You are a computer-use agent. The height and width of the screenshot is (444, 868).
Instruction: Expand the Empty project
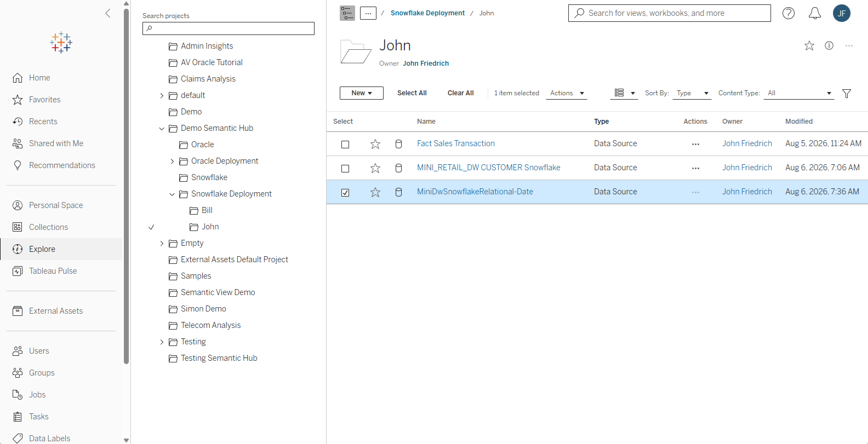coord(162,244)
